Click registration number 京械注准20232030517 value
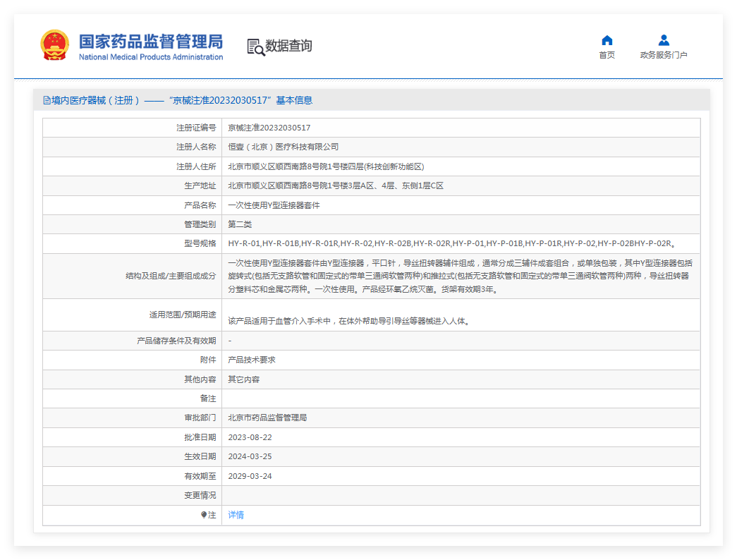 point(269,128)
